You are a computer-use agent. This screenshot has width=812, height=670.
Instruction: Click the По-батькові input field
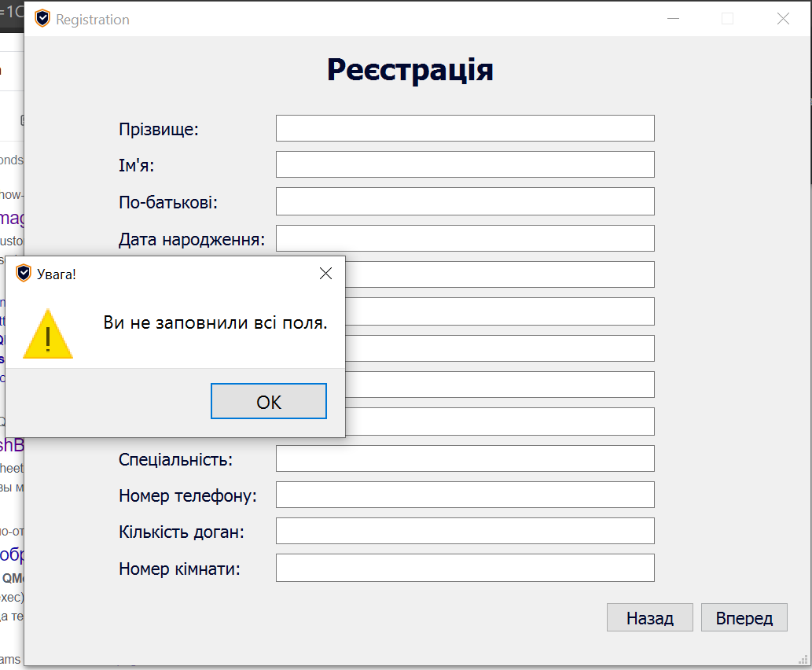click(x=465, y=201)
